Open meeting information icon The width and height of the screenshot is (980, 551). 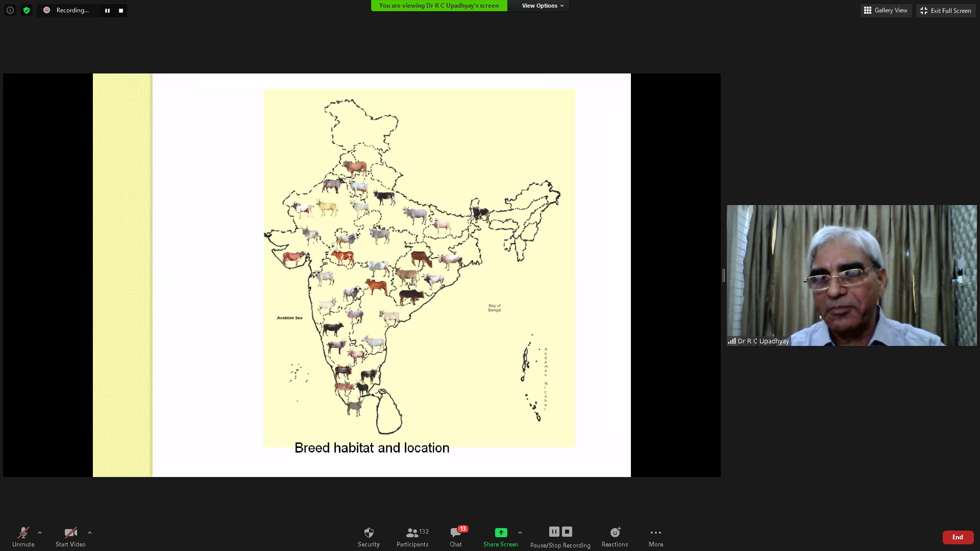[10, 10]
